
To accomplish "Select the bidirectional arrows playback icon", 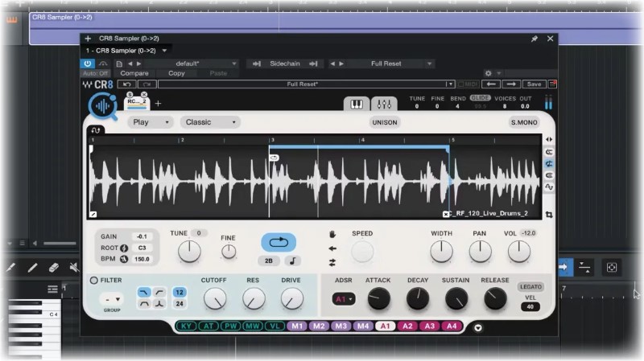I will [332, 263].
